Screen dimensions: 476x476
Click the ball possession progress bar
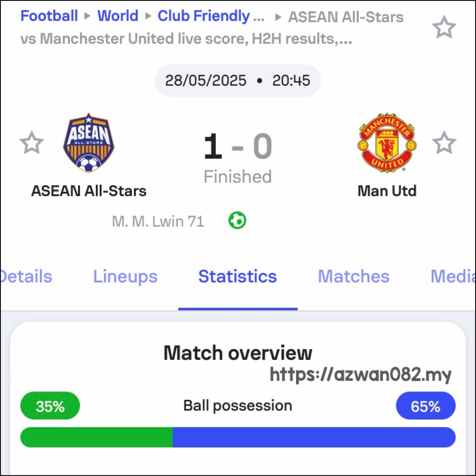[238, 437]
